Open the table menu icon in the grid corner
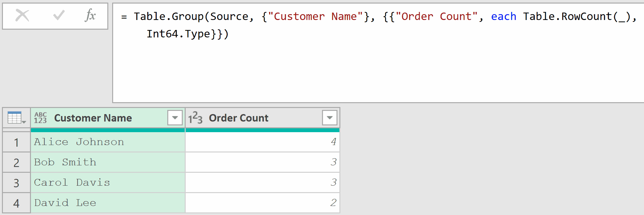644x215 pixels. coord(16,118)
